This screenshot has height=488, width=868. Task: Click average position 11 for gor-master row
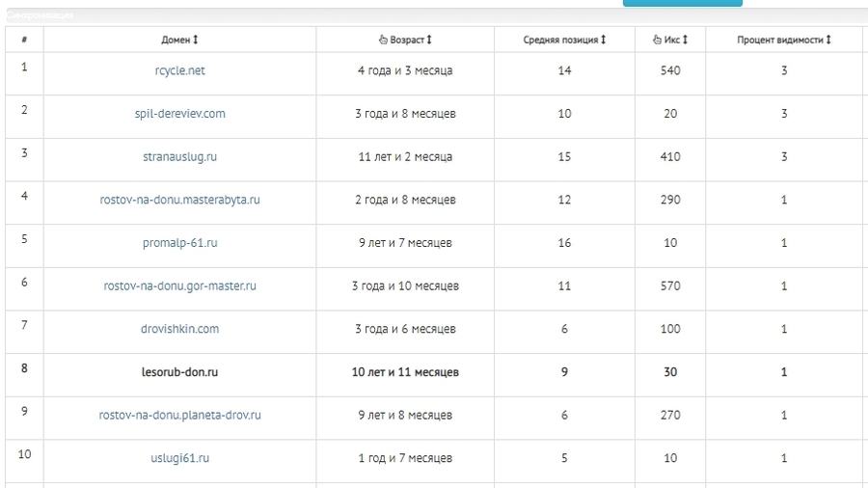click(564, 286)
